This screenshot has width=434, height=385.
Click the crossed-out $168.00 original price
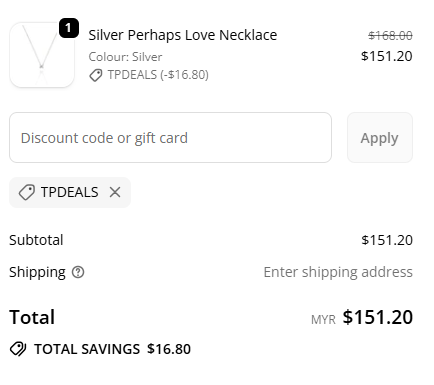(390, 35)
